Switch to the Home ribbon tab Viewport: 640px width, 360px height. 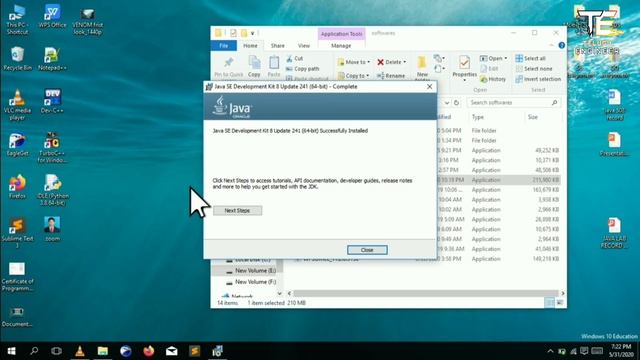[250, 46]
